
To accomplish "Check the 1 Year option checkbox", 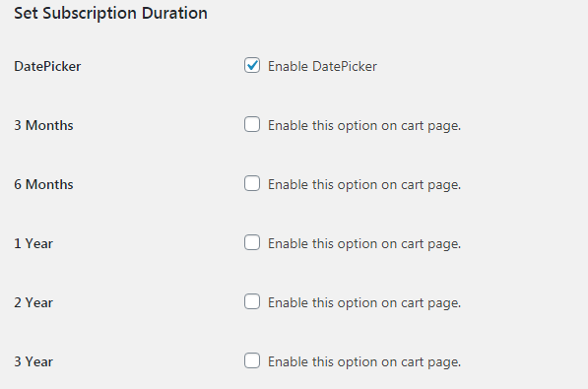I will coord(252,242).
